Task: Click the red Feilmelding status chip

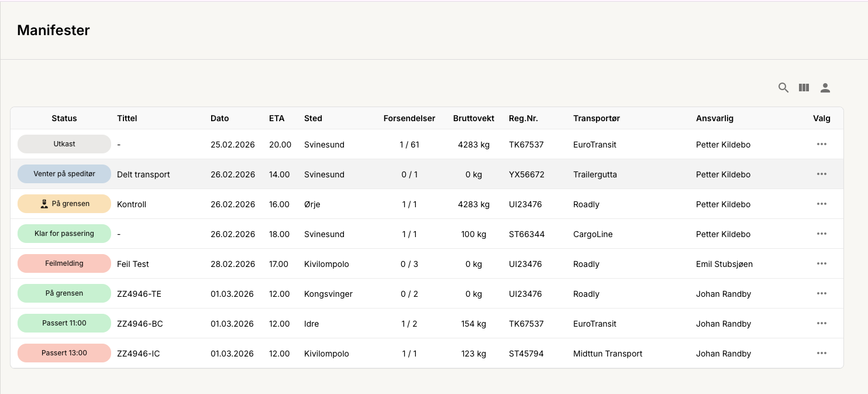Action: click(64, 263)
